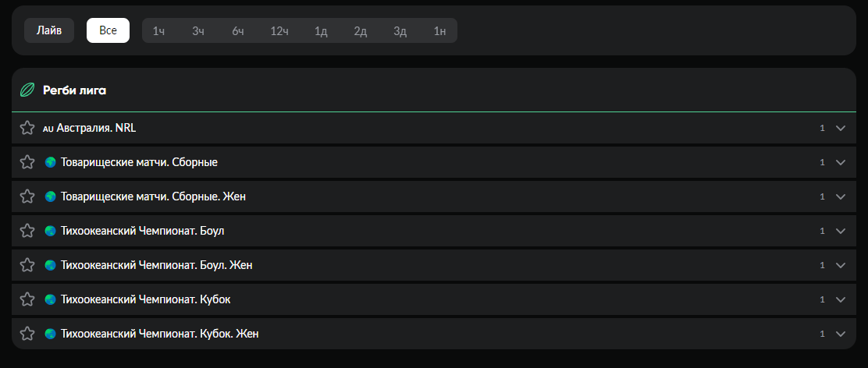
Task: Favorite Тихоокеанский Чемпионат. Кубок. Жен league
Action: click(x=27, y=334)
